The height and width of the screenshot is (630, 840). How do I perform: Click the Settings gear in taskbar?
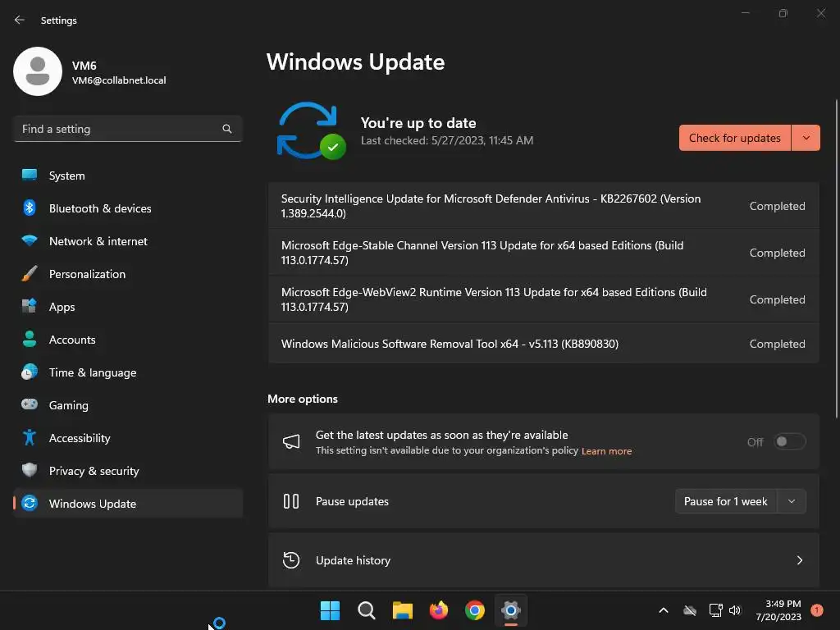click(x=511, y=610)
